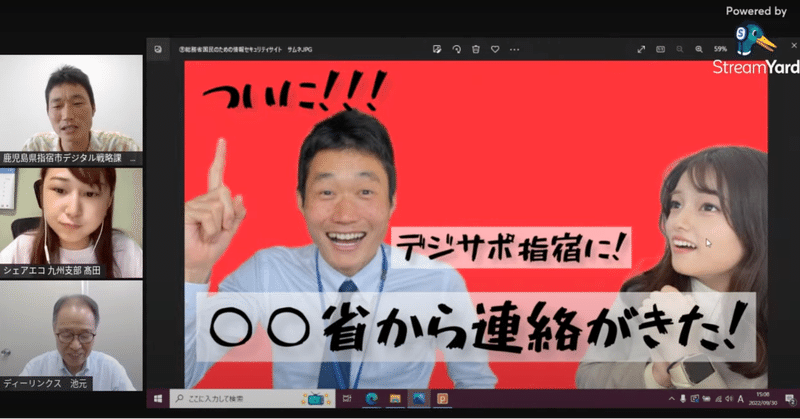This screenshot has height=419, width=800.
Task: Click the microphone tray icon
Action: [683, 399]
